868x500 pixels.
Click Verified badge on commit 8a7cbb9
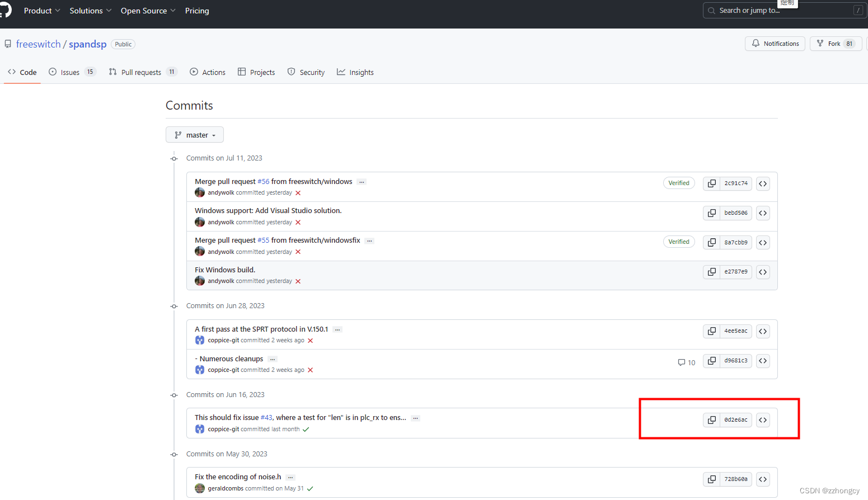point(679,242)
